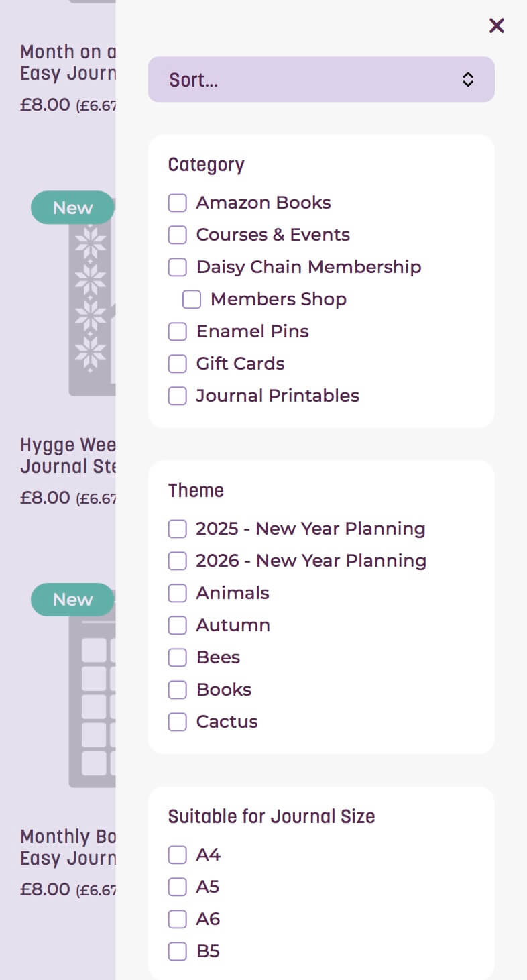
Task: Tick the Courses & Events checkbox
Action: coord(178,235)
